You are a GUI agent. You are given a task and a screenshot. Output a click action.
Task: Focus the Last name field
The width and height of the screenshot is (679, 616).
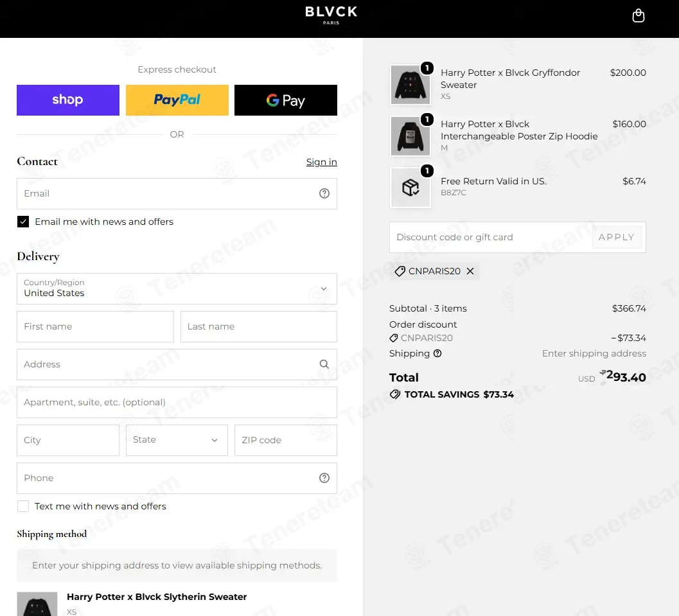(x=258, y=326)
